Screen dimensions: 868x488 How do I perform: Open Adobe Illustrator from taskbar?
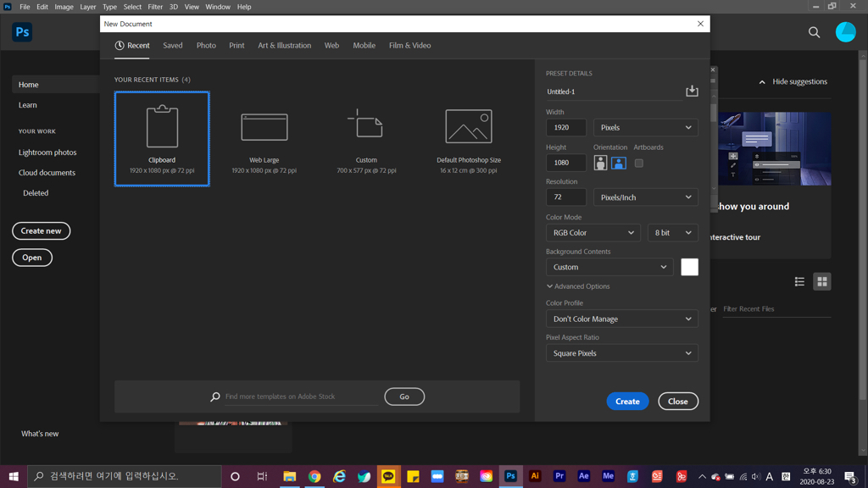535,476
